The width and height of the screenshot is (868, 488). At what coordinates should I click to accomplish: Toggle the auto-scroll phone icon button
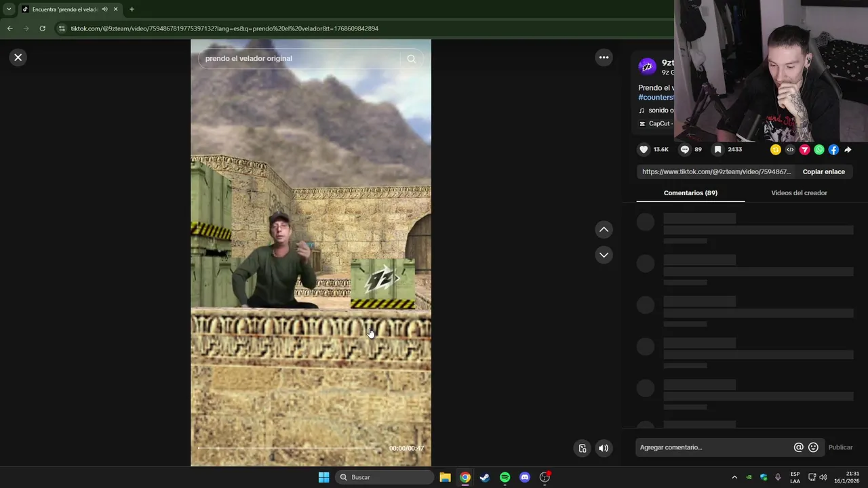tap(582, 448)
